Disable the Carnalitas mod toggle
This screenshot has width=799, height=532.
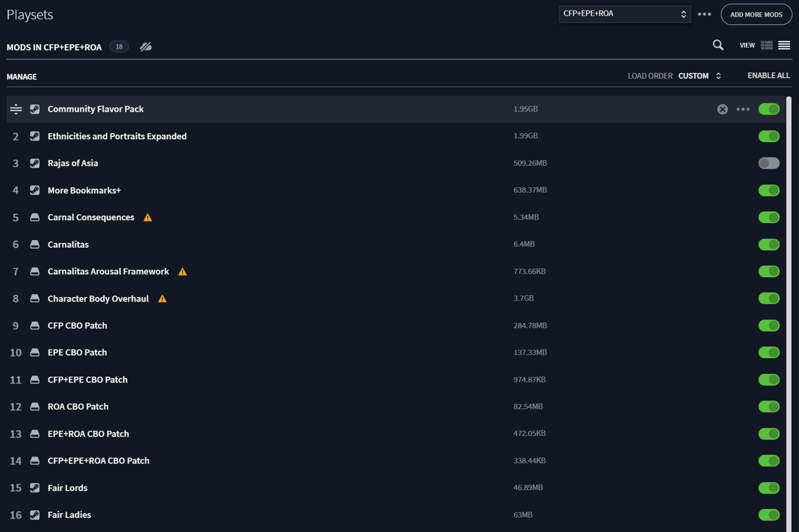click(x=768, y=244)
